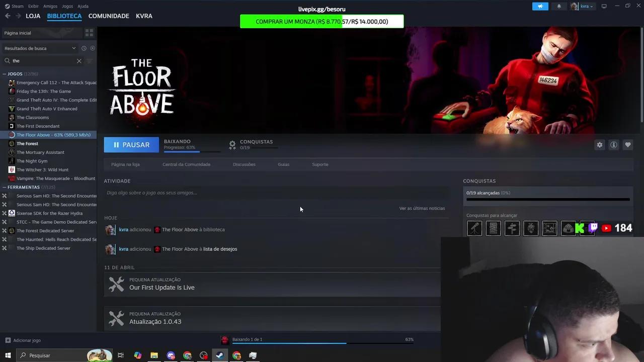The image size is (644, 362).
Task: Open File Explorer from taskbar
Action: pyautogui.click(x=154, y=355)
